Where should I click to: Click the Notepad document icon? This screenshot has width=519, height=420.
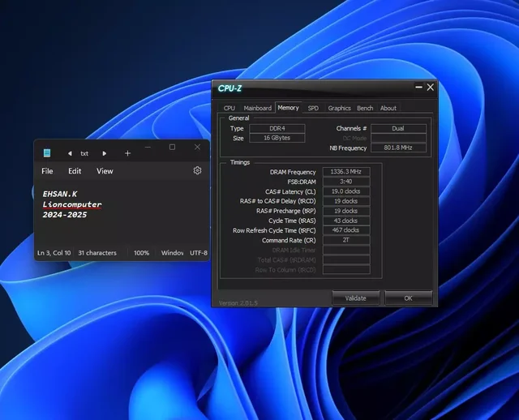[47, 153]
